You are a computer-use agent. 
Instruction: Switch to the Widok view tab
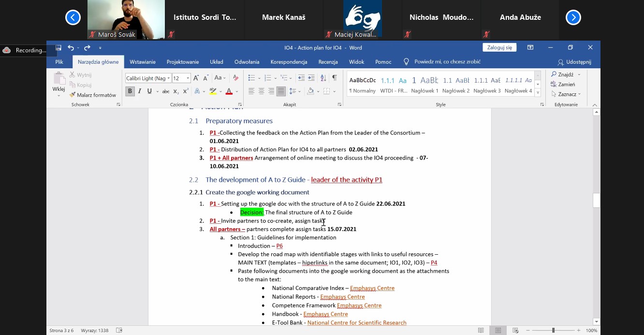coord(356,62)
